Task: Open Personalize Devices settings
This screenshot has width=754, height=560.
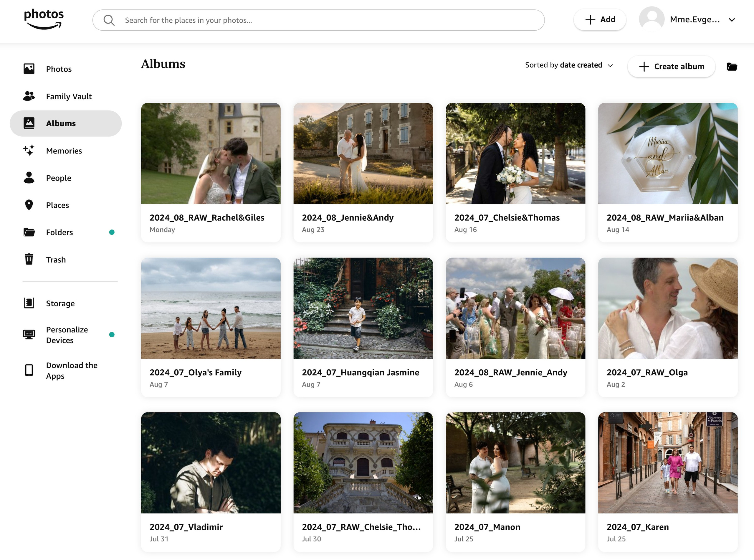Action: [x=67, y=335]
